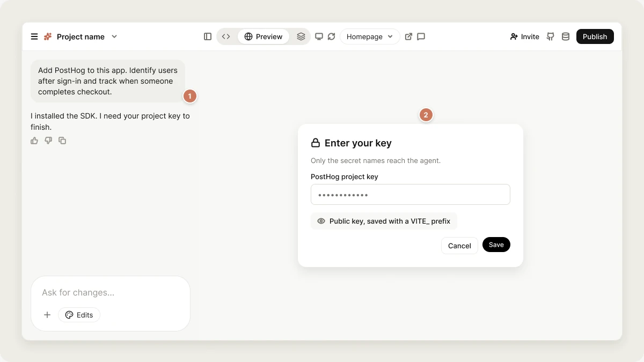This screenshot has height=362, width=644.
Task: Open the layers stack view
Action: [x=301, y=36]
